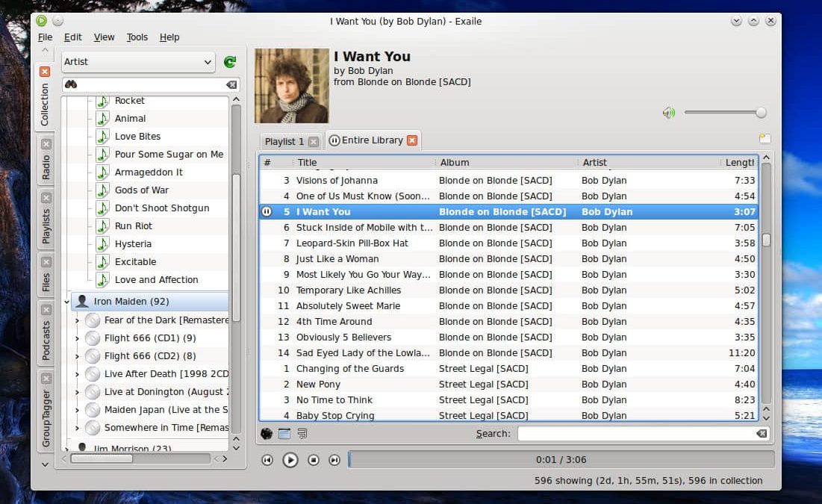Viewport: 822px width, 504px height.
Task: Open the File menu
Action: pos(45,37)
